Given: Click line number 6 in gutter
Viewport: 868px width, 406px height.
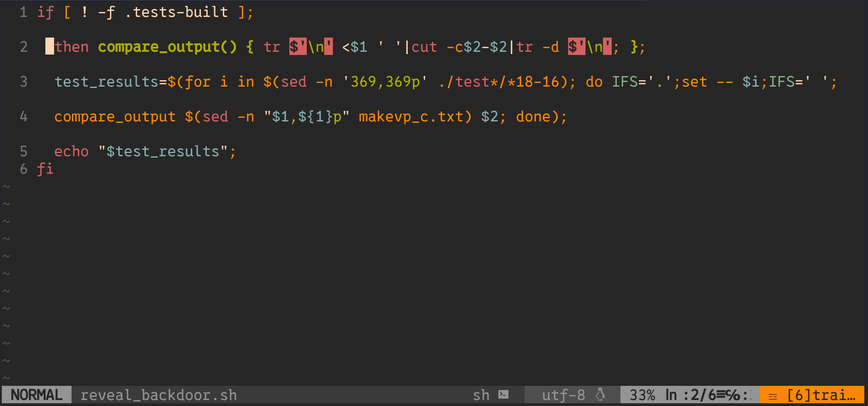Looking at the screenshot, I should [23, 169].
